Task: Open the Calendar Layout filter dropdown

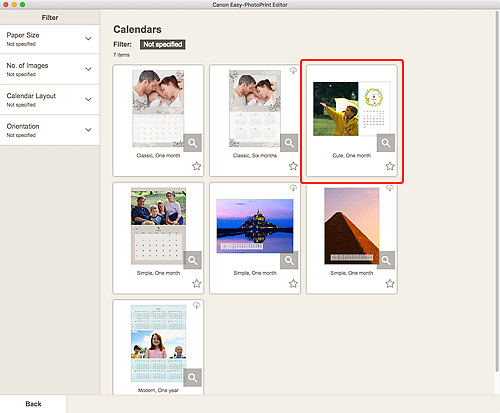Action: [50, 100]
